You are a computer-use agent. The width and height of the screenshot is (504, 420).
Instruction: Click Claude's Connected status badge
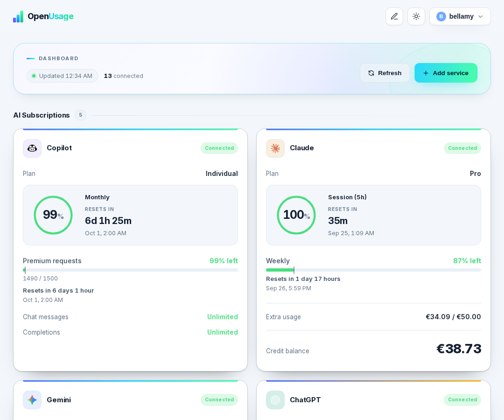coord(462,148)
